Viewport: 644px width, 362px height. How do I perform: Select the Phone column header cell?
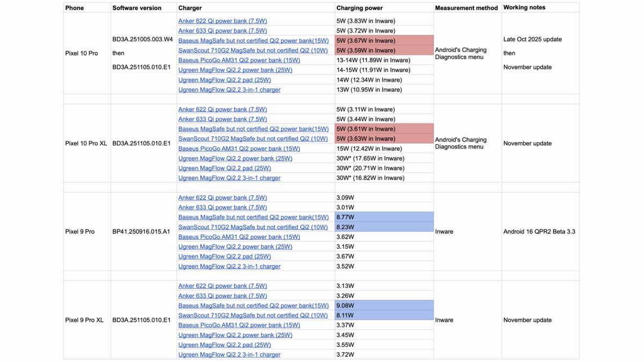point(75,8)
